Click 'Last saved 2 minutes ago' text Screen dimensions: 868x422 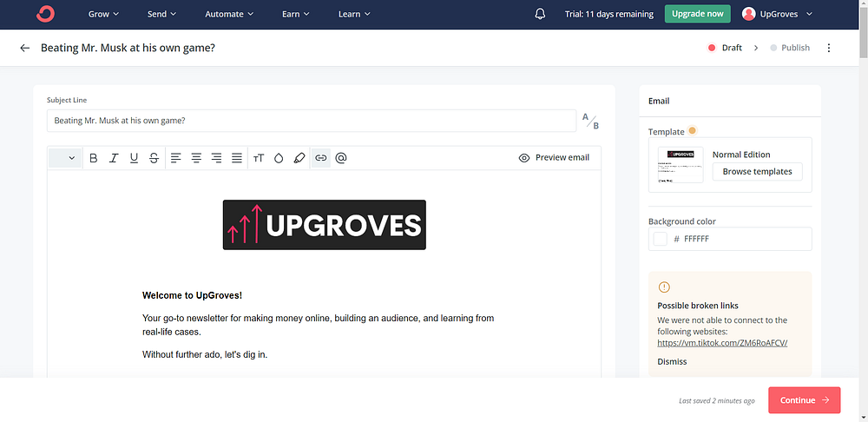[x=717, y=401]
